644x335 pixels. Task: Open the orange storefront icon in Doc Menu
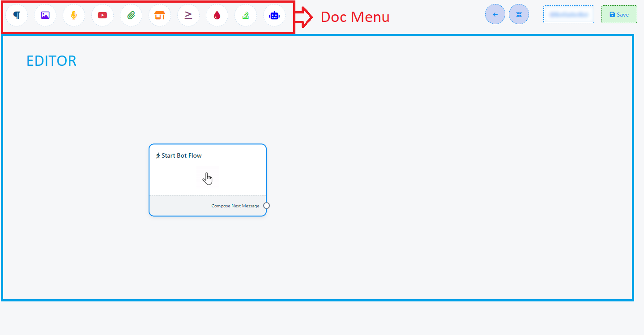(x=160, y=15)
